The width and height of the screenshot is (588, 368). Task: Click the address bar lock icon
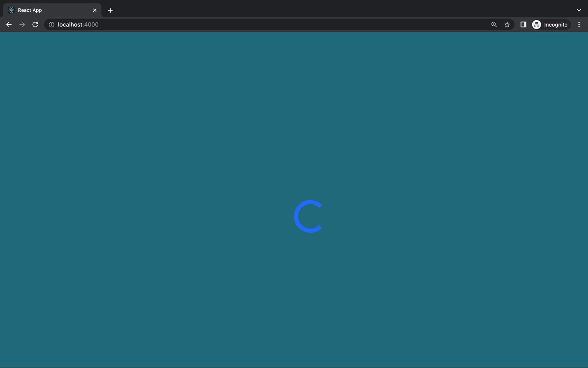click(x=51, y=24)
